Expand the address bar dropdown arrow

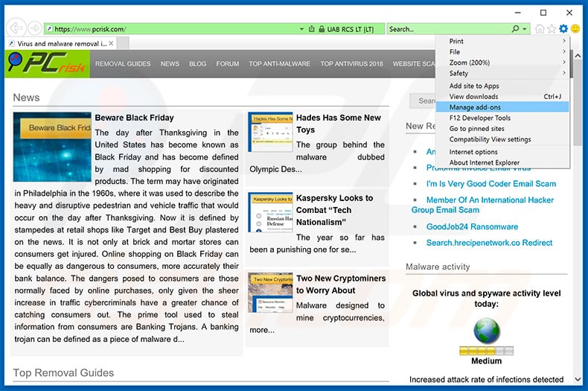pos(301,29)
